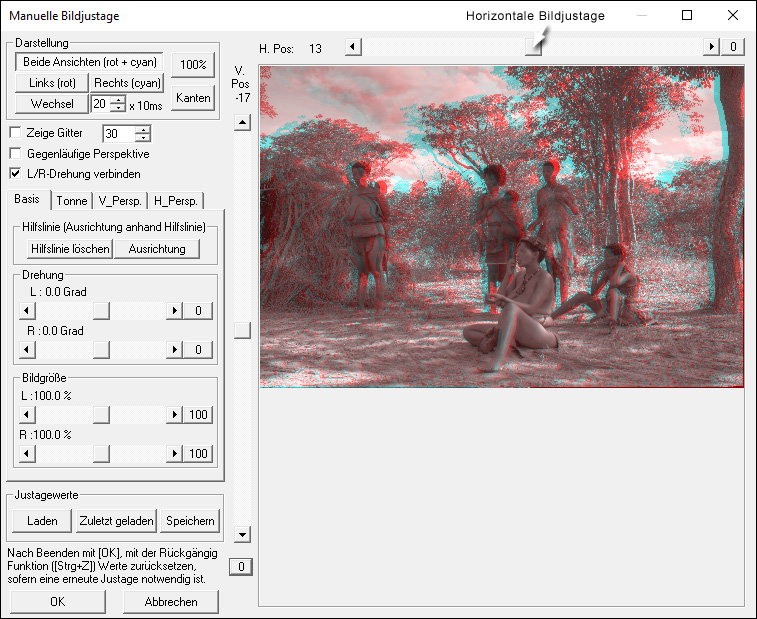Reset horizontal position with 0 button
The height and width of the screenshot is (619, 757).
732,47
